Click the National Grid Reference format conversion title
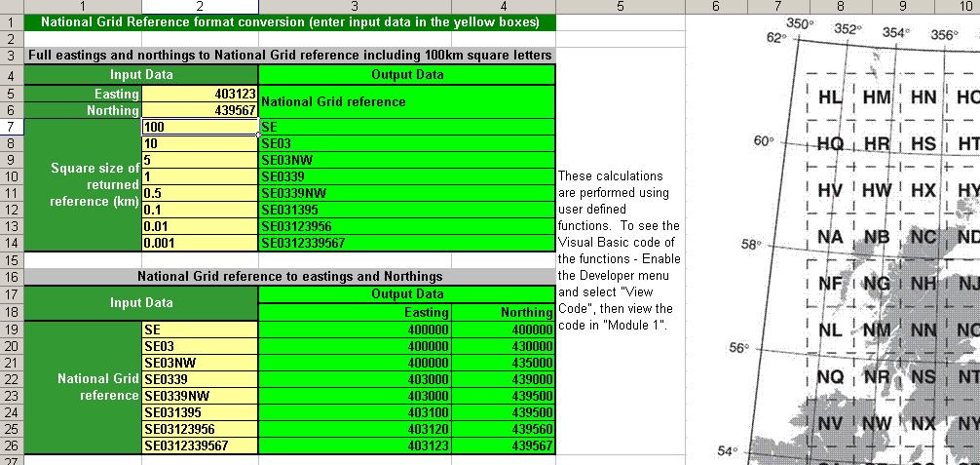 tap(289, 21)
